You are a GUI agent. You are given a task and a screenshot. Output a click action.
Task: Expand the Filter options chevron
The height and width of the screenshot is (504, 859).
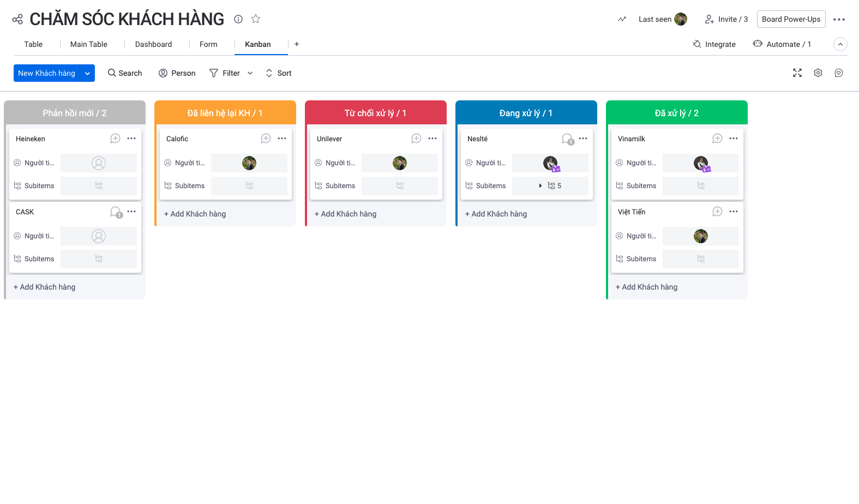coord(250,73)
